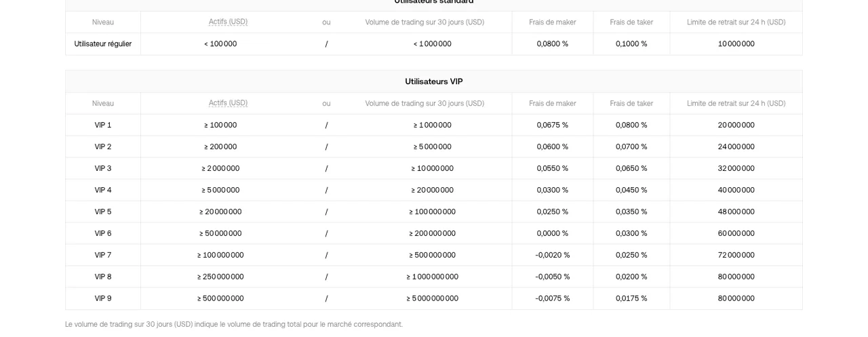Click the VIP 4 level cell
Viewport: 868px width, 337px height.
pos(103,190)
